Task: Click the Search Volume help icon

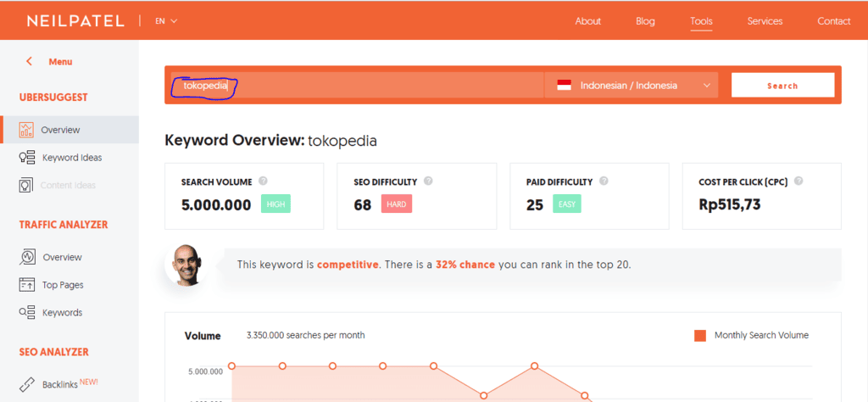Action: 263,181
